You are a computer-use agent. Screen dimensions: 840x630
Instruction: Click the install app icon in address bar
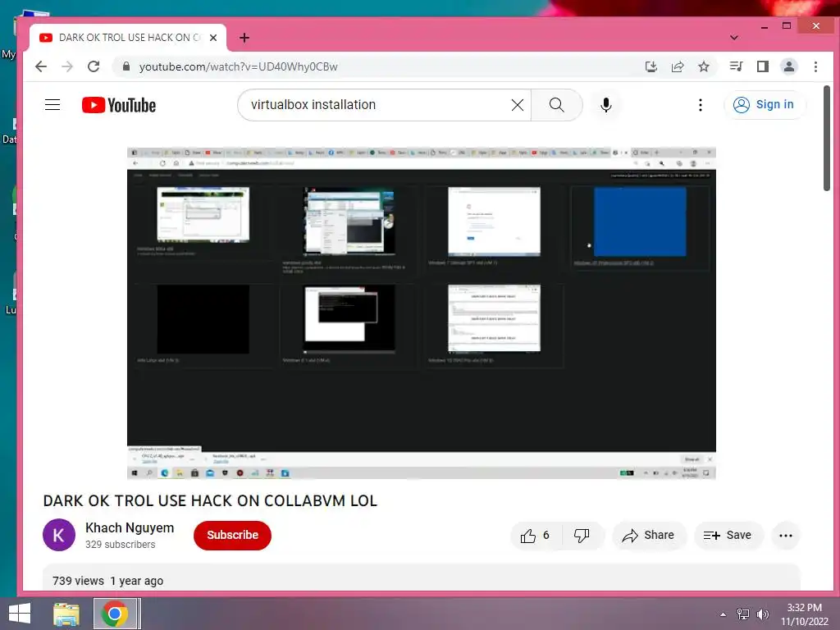coord(651,66)
